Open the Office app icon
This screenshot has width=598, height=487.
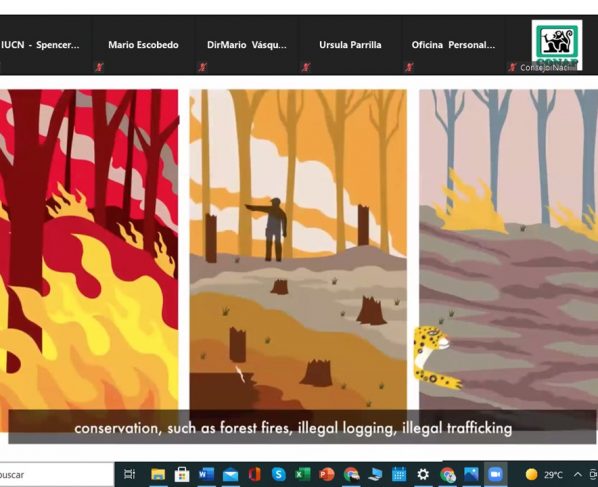tap(254, 474)
